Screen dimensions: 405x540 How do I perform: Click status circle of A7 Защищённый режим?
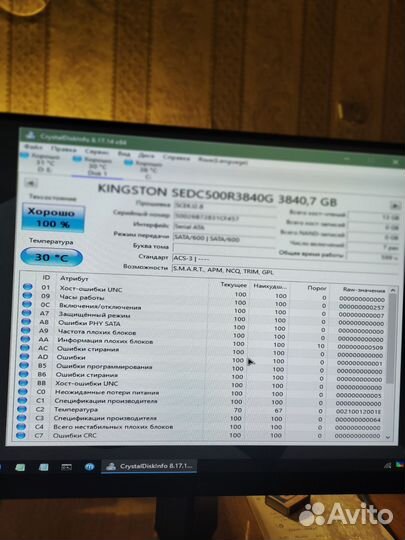click(26, 313)
